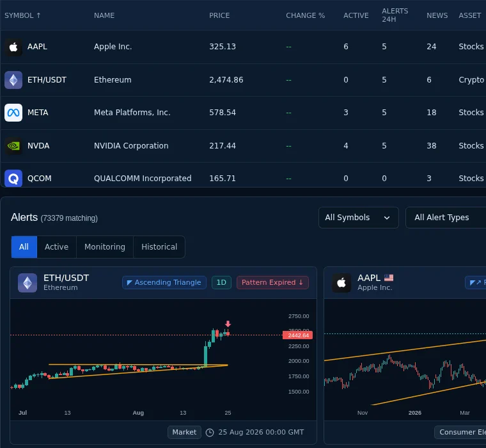Image resolution: width=486 pixels, height=448 pixels.
Task: Switch to the Historical alerts tab
Action: [159, 247]
